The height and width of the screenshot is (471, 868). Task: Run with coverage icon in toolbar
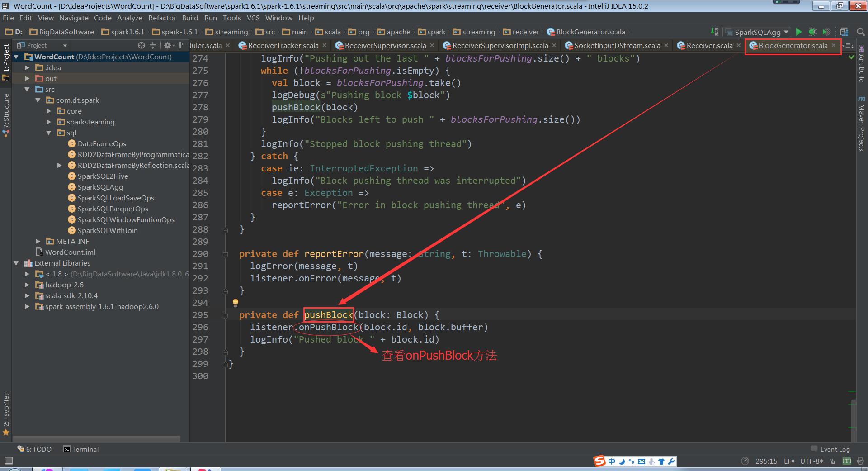(826, 32)
